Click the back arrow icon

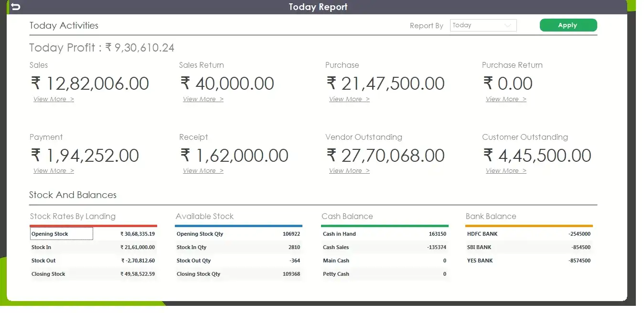(16, 7)
